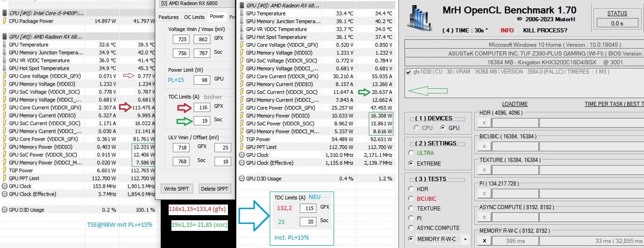Click lightning icon of TGP Power 6.601 W row
This screenshot has width=644, height=248.
click(5, 171)
